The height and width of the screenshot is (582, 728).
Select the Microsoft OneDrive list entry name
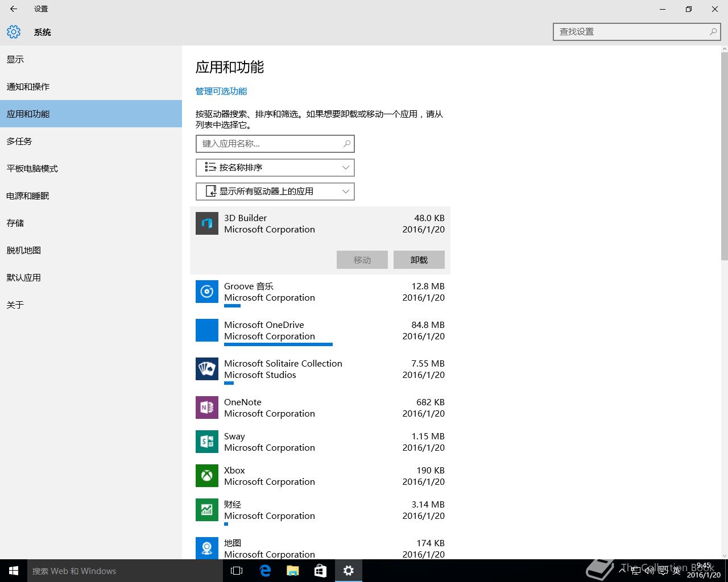(264, 325)
